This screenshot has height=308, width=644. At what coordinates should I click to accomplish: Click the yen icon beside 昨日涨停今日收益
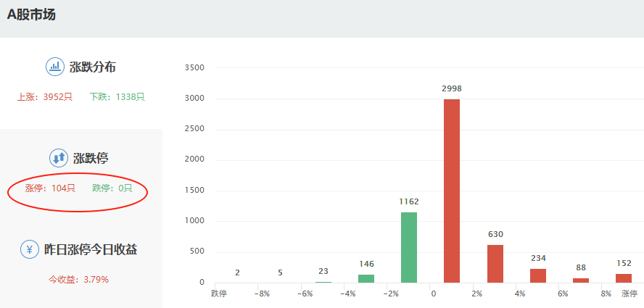(30, 249)
